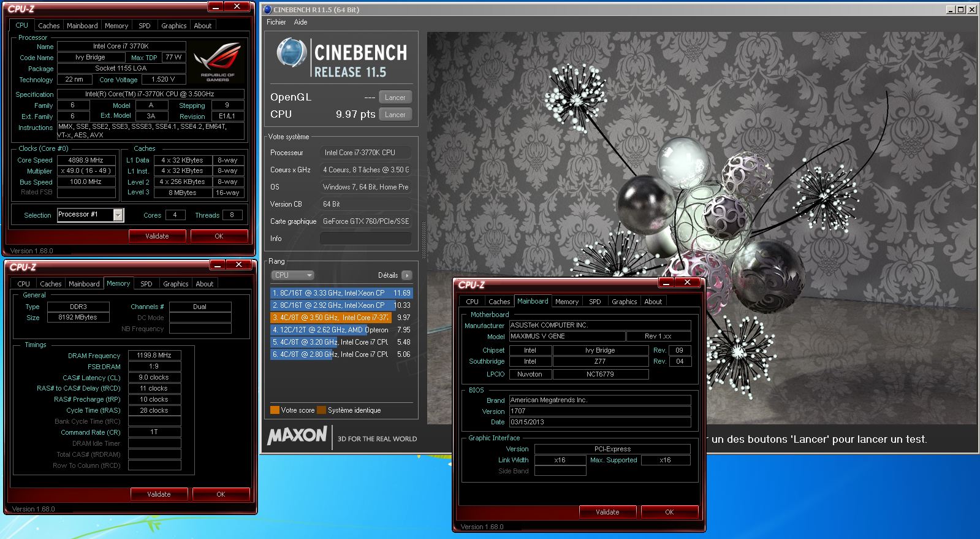Switch to Mainboard tab in top CPU-Z window
Screen dimensions: 980x539
(x=82, y=26)
